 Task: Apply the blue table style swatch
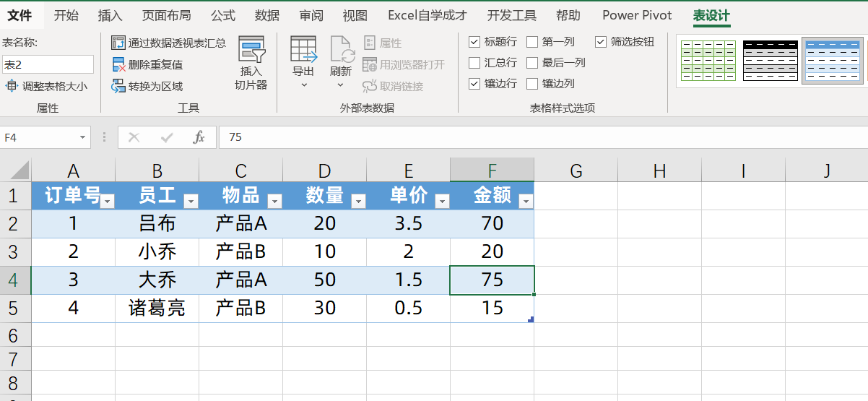832,61
